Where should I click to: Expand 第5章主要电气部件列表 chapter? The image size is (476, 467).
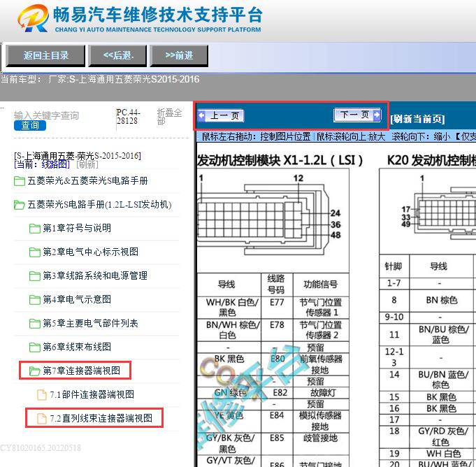[90, 324]
